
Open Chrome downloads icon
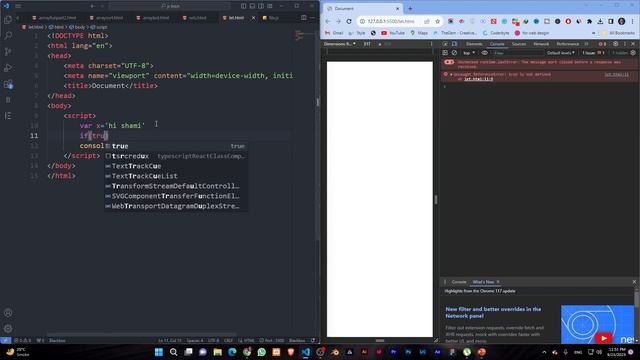click(x=600, y=21)
